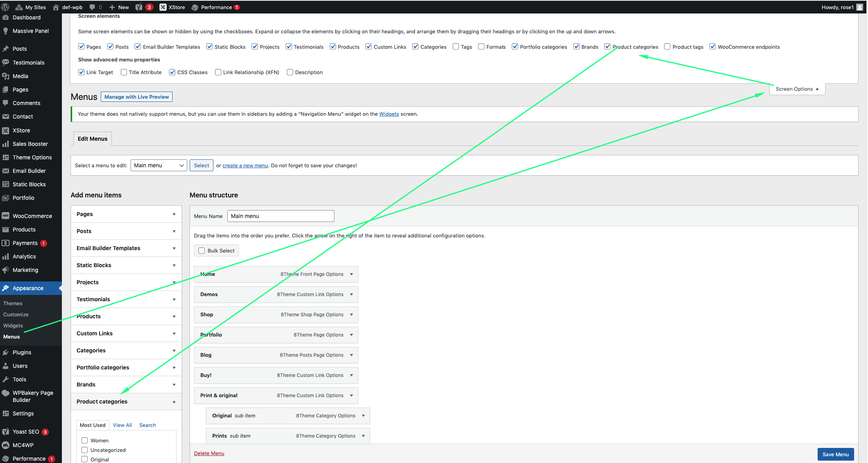Open Customize in Appearance submenu

click(16, 314)
